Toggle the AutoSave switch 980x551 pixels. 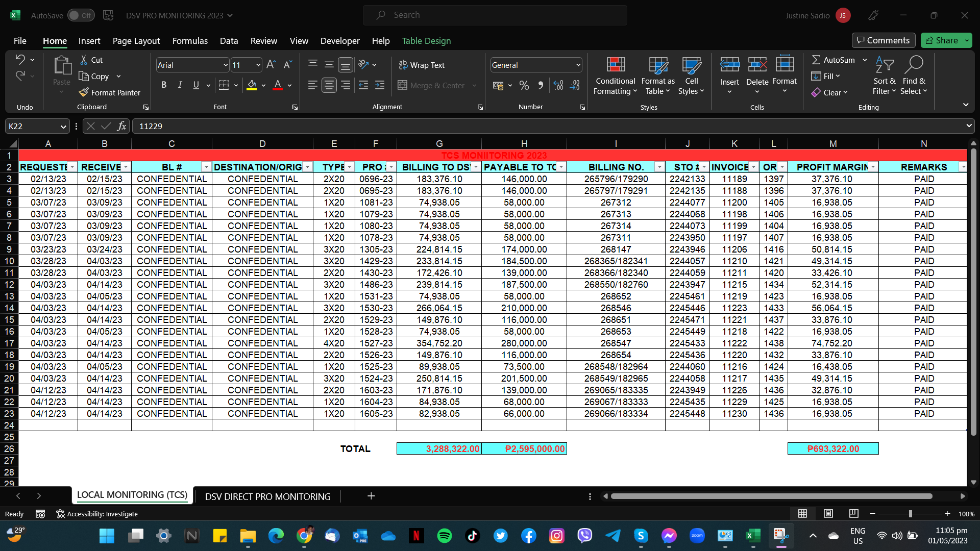pos(81,15)
